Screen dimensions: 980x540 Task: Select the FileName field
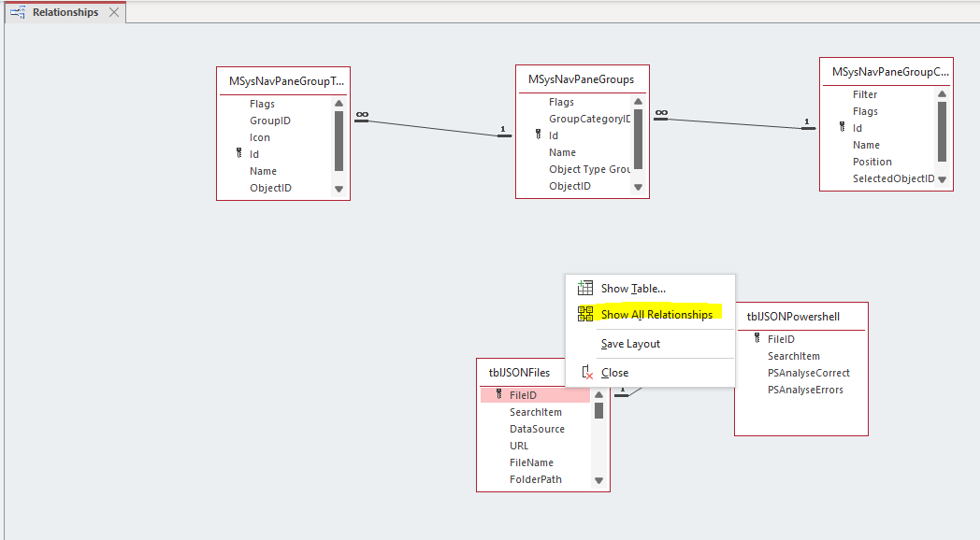click(531, 462)
